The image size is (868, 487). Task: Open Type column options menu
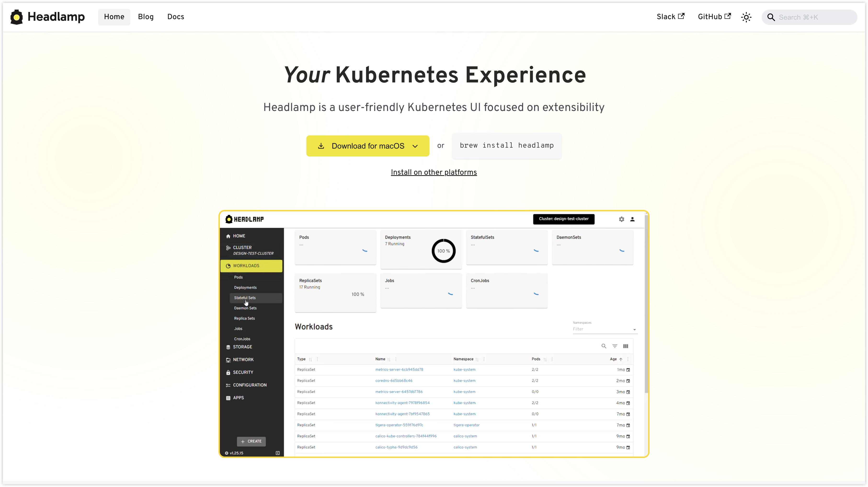[x=317, y=359]
